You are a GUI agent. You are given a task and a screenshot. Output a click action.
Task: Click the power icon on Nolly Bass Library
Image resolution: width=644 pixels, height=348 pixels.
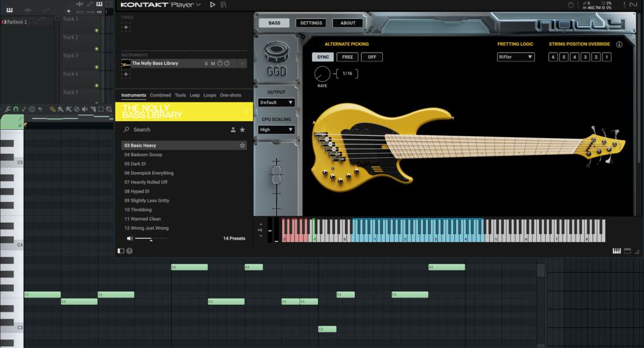click(x=220, y=63)
